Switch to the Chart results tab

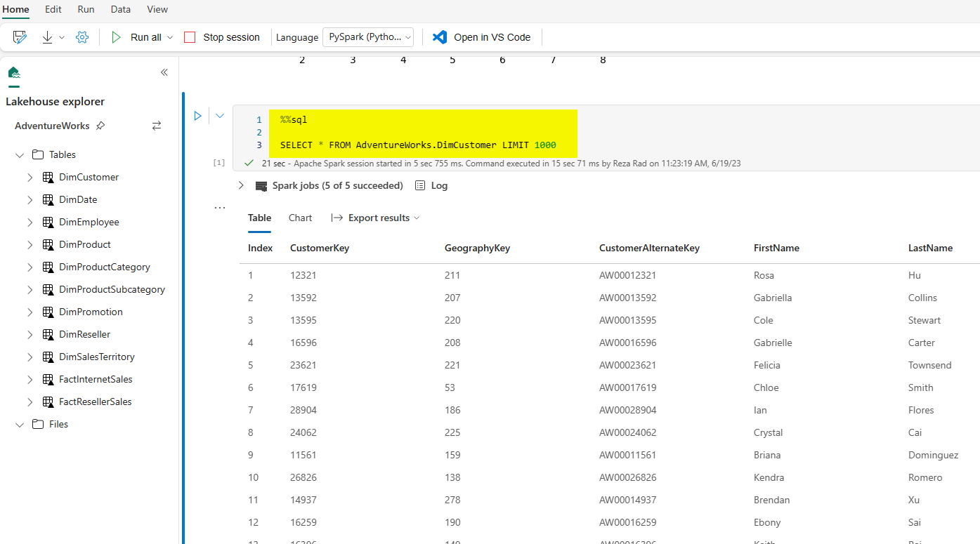[x=300, y=218]
